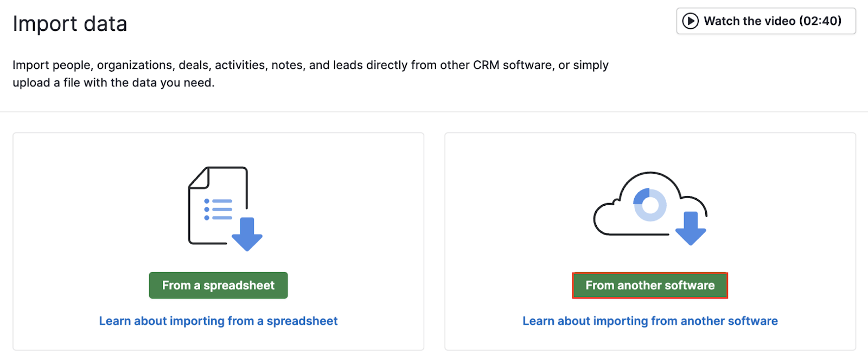868x361 pixels.
Task: Open Learn about importing from a spreadsheet
Action: (x=218, y=321)
